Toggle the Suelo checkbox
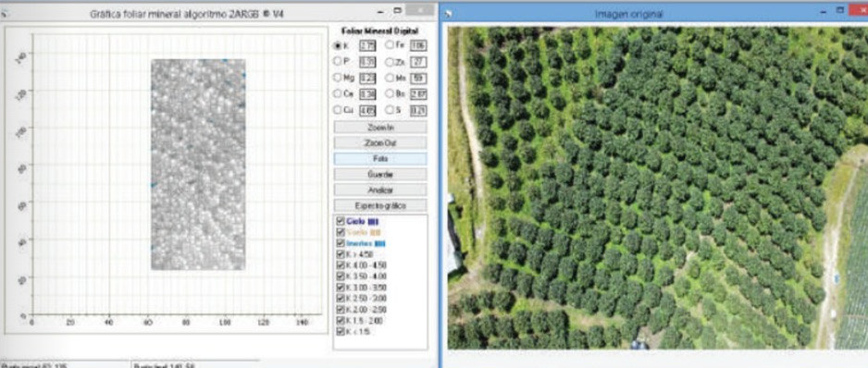868x368 pixels. pos(341,232)
